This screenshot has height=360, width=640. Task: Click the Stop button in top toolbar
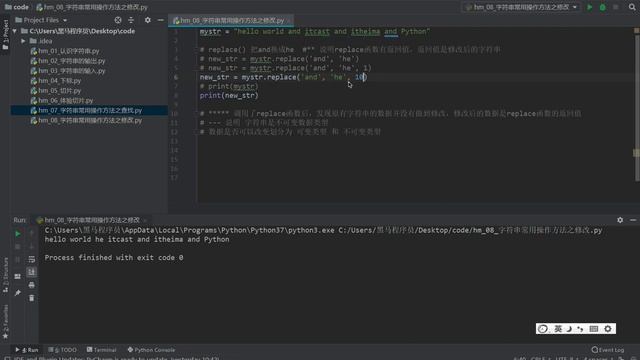616,7
